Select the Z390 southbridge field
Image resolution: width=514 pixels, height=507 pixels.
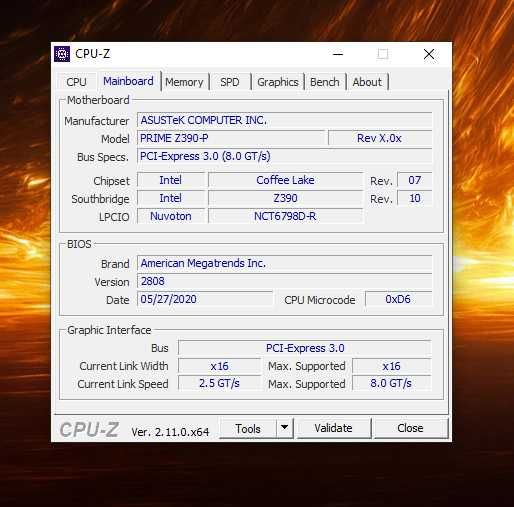point(285,198)
